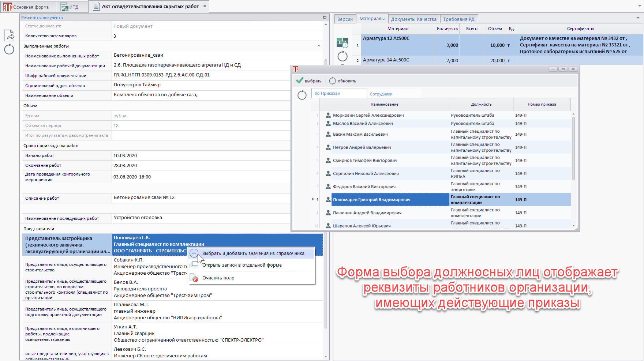Click the Окончание работ date field 28.03.2020
The height and width of the screenshot is (361, 644).
201,165
